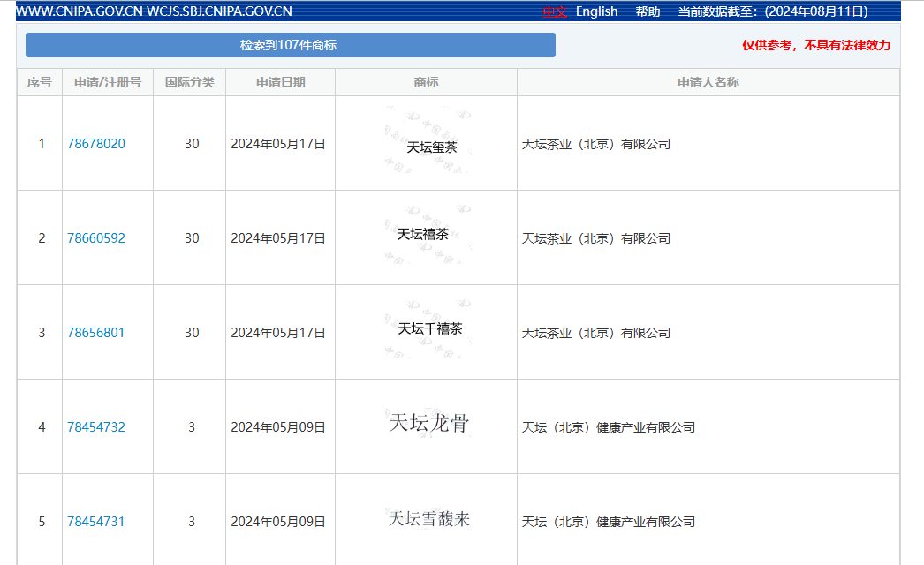View the 天坛玺茶 trademark image
This screenshot has height=565, width=924.
428,141
